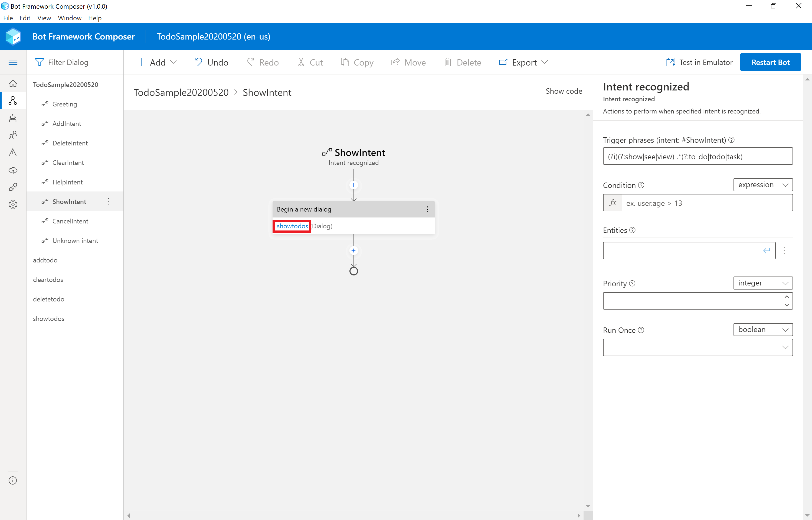This screenshot has height=520, width=812.
Task: Open the Home icon in left navigation
Action: click(x=13, y=83)
